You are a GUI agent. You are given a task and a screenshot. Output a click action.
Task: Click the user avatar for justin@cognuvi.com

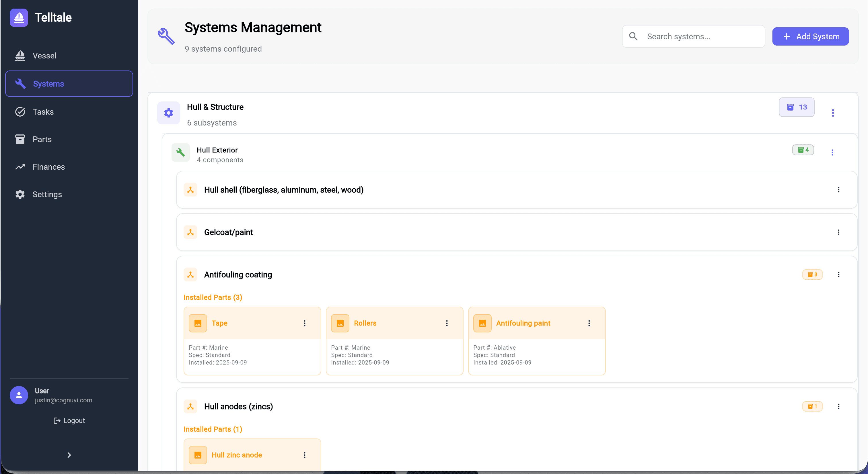19,395
